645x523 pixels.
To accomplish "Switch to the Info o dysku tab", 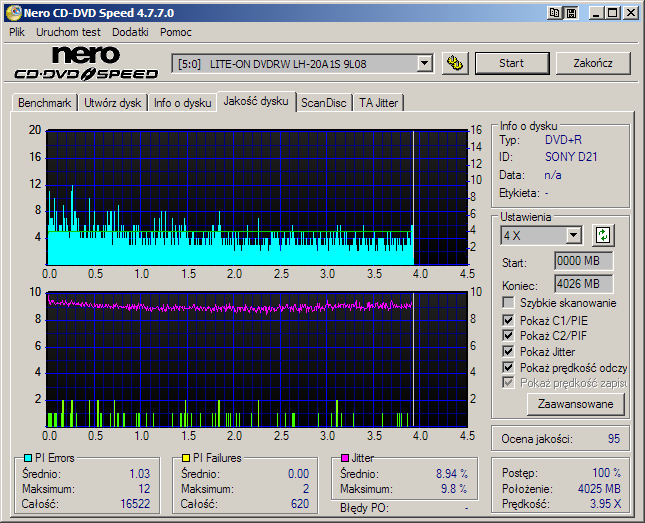I will click(x=183, y=103).
